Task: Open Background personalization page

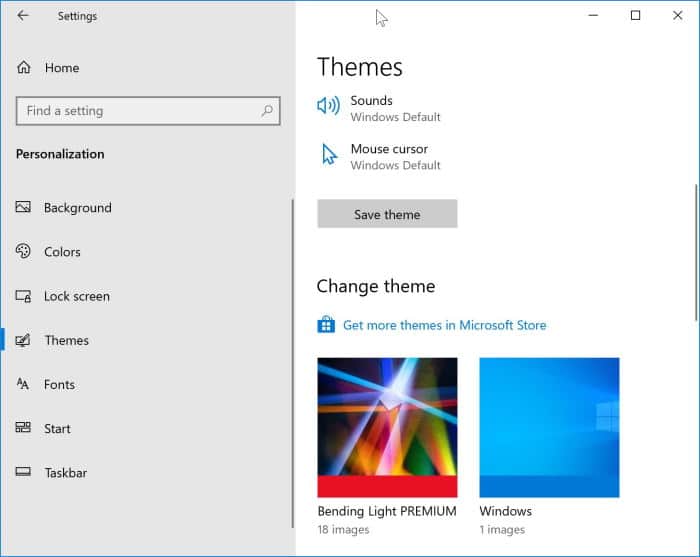Action: coord(78,208)
